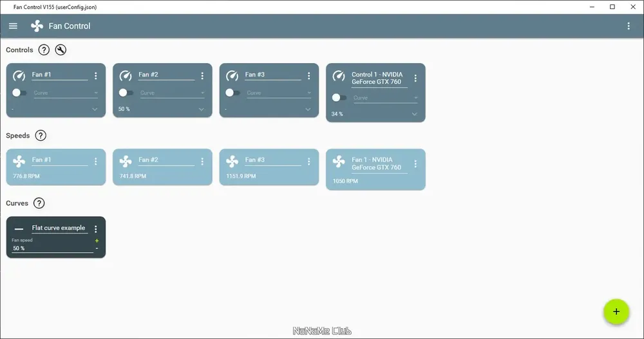Image resolution: width=644 pixels, height=339 pixels.
Task: Increase Flat curve fan speed with plus
Action: pyautogui.click(x=97, y=241)
